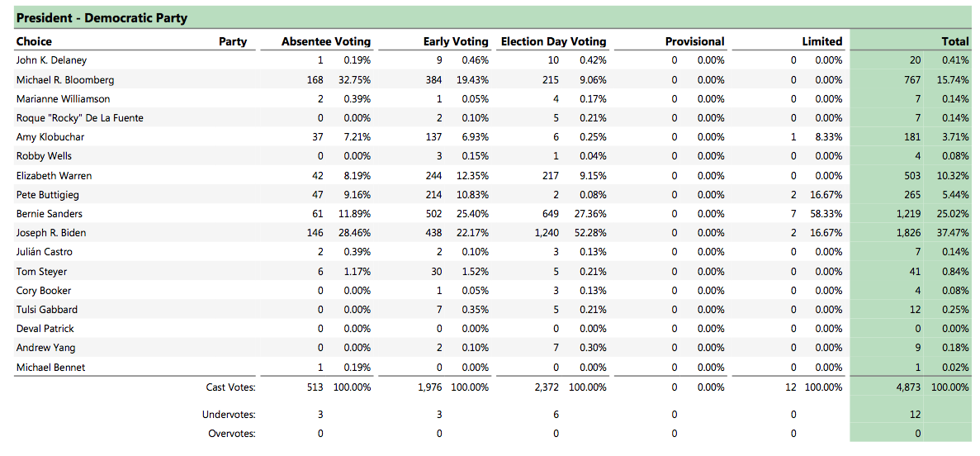Select Sanders' total percentage 25.02%
The width and height of the screenshot is (980, 456).
point(955,214)
